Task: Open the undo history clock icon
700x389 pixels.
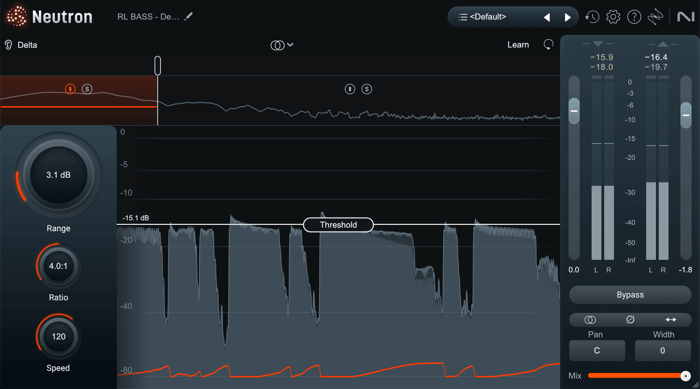Action: pyautogui.click(x=592, y=17)
